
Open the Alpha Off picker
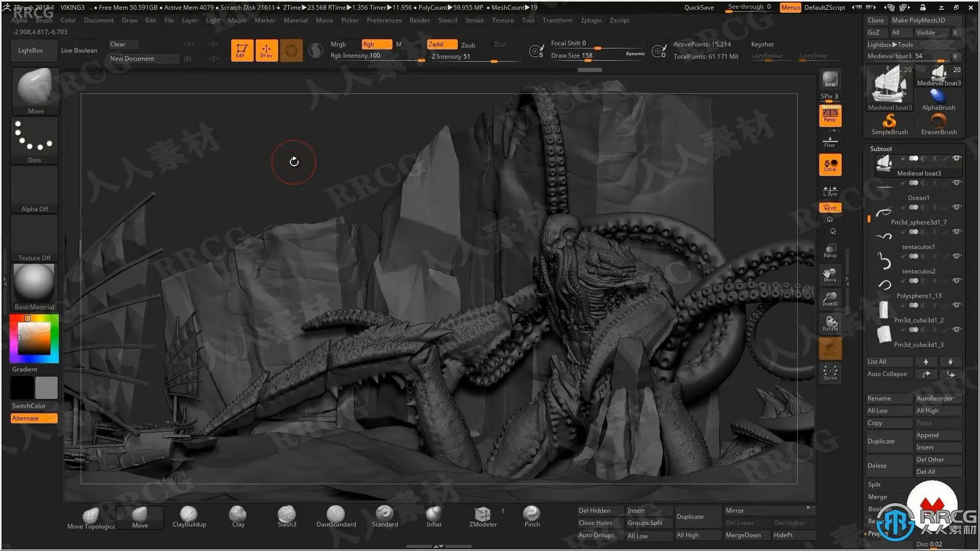[34, 189]
